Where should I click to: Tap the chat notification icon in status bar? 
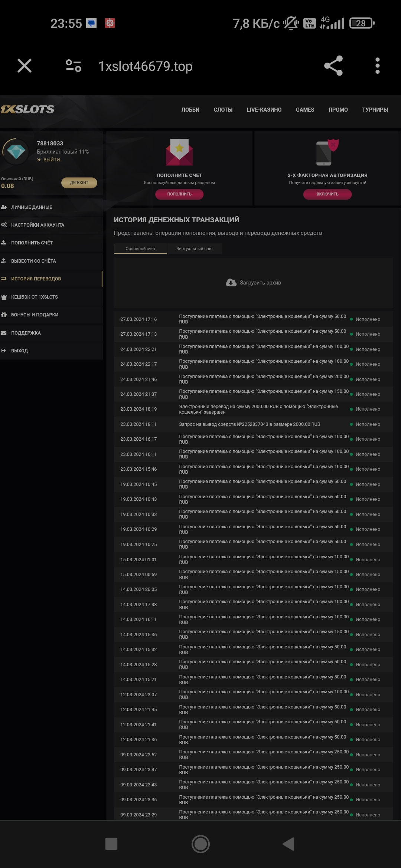[x=91, y=23]
